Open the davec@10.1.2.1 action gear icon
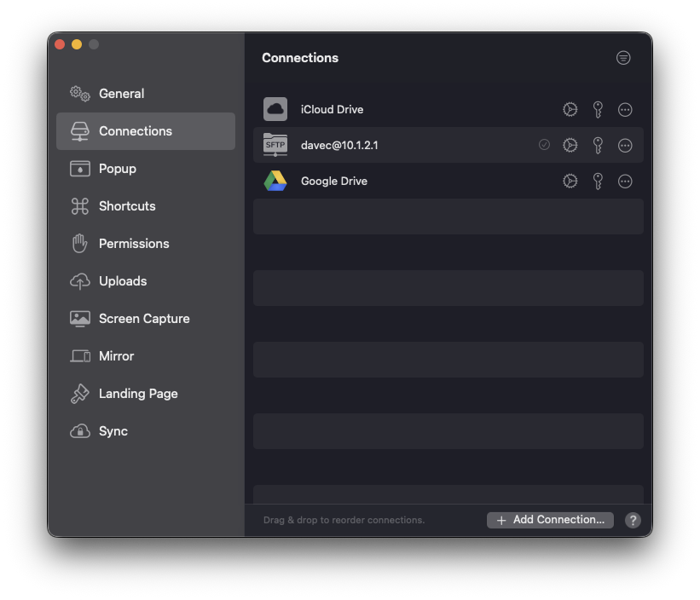 point(570,145)
